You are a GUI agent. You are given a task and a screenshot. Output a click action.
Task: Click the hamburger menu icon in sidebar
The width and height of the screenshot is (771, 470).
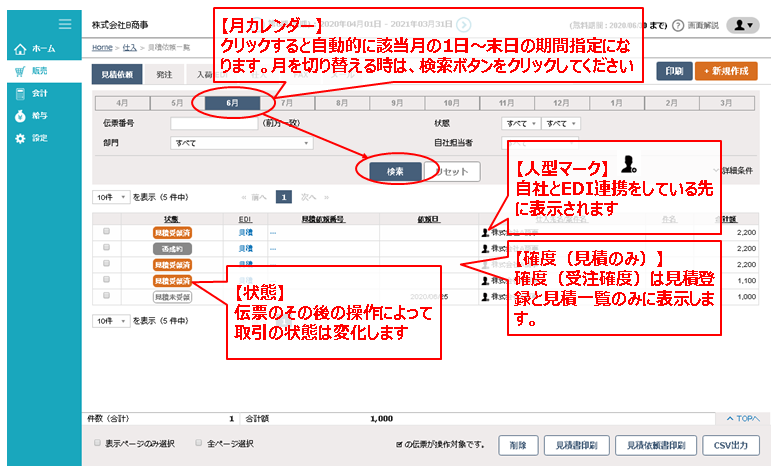pyautogui.click(x=65, y=24)
